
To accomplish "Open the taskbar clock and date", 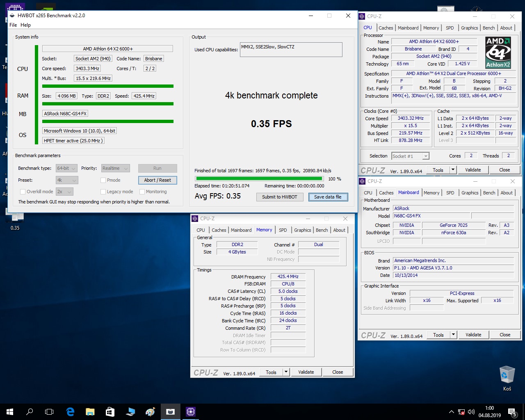I will tap(489, 412).
